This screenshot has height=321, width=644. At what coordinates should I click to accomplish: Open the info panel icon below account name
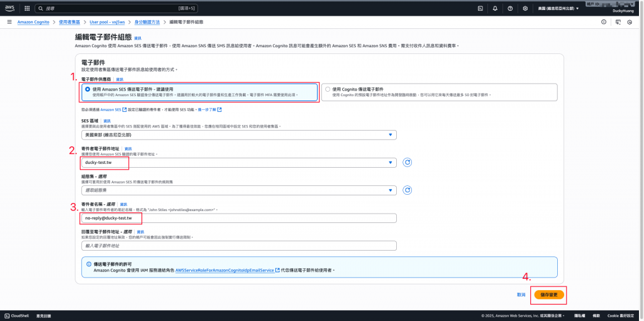coord(603,22)
